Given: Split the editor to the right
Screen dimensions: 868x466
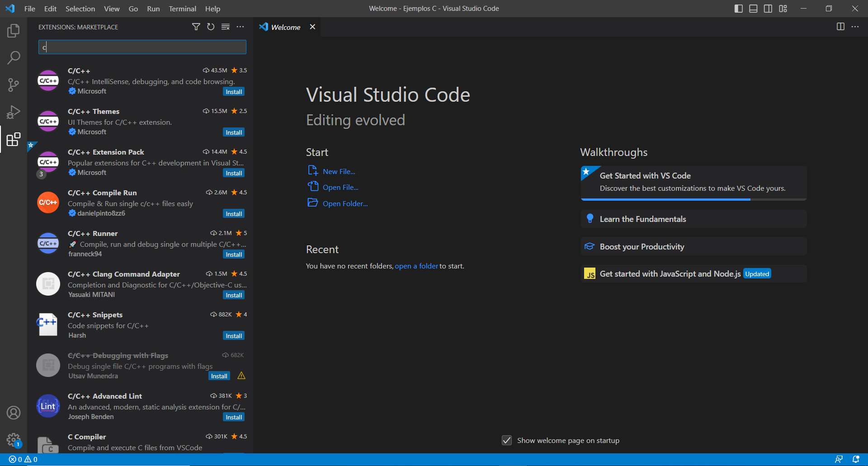Looking at the screenshot, I should 840,27.
